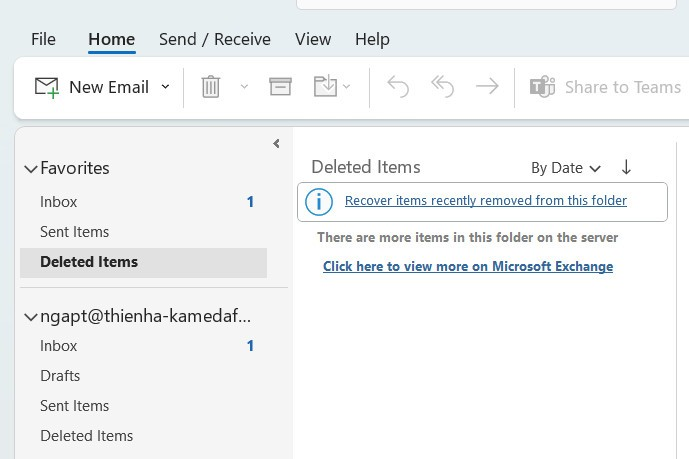Click to view more on Microsoft Exchange
This screenshot has width=689, height=459.
[x=467, y=267]
